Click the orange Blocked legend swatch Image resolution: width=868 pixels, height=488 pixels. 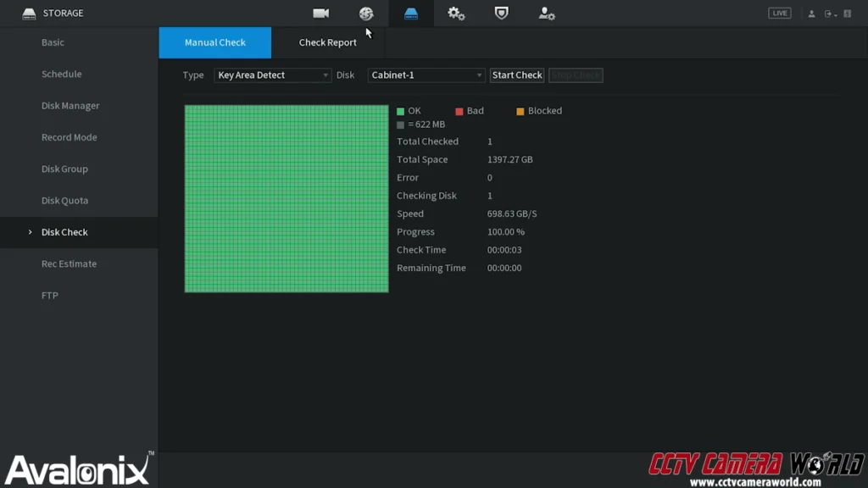click(520, 111)
